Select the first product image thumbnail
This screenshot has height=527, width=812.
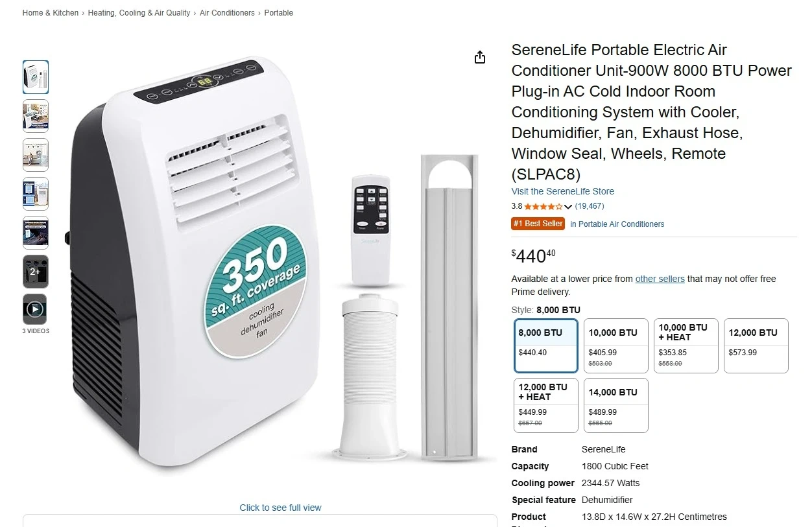tap(36, 77)
